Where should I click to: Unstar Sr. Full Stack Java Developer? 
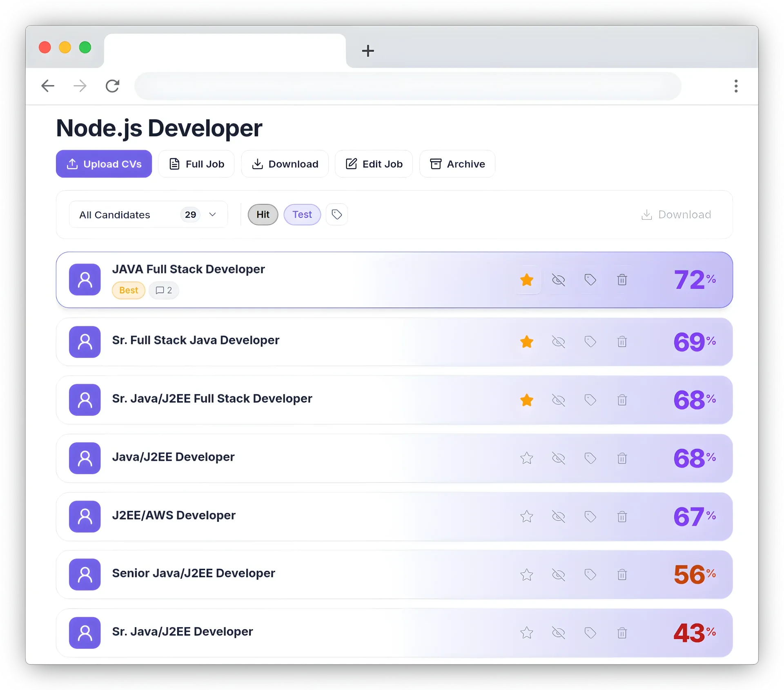coord(527,342)
